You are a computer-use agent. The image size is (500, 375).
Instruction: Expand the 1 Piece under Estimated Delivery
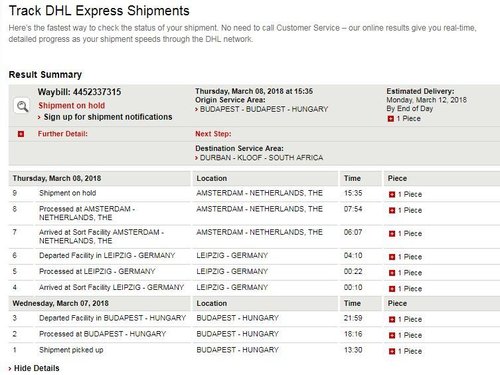click(x=391, y=119)
